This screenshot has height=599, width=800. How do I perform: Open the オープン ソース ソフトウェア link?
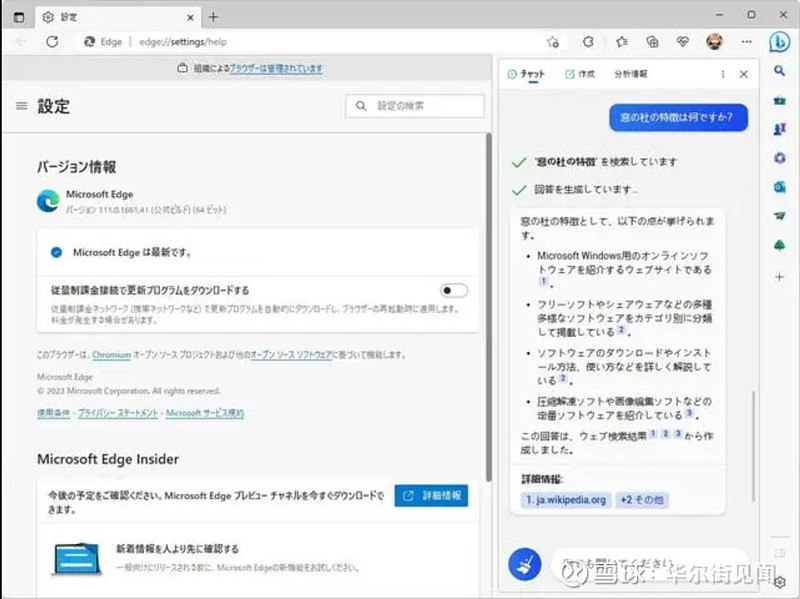point(291,355)
